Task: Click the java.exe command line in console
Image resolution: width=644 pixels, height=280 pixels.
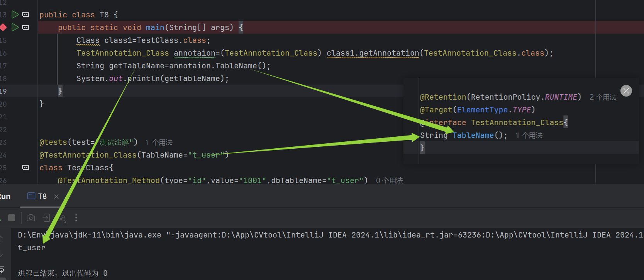Action: (x=330, y=235)
